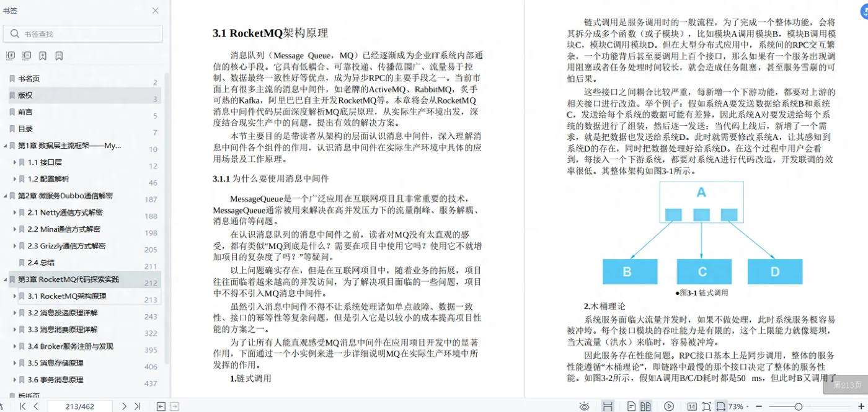
Task: Click the bookmark icon beside 前言
Action: 12,112
